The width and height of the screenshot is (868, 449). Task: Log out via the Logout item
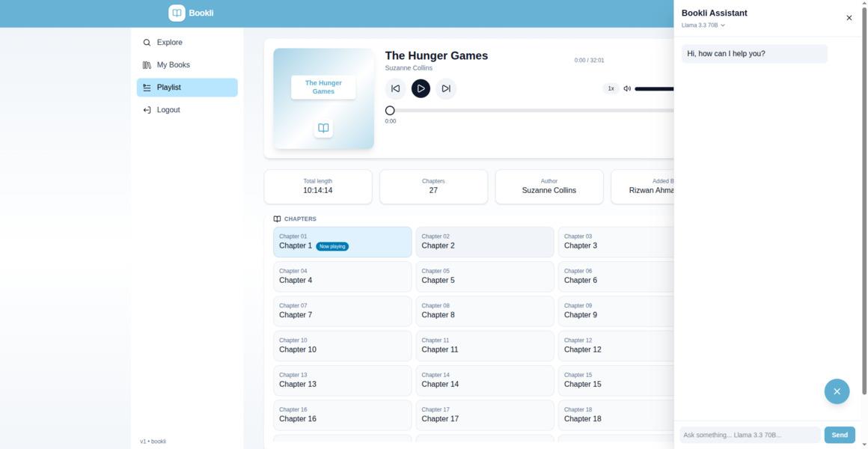pos(168,110)
